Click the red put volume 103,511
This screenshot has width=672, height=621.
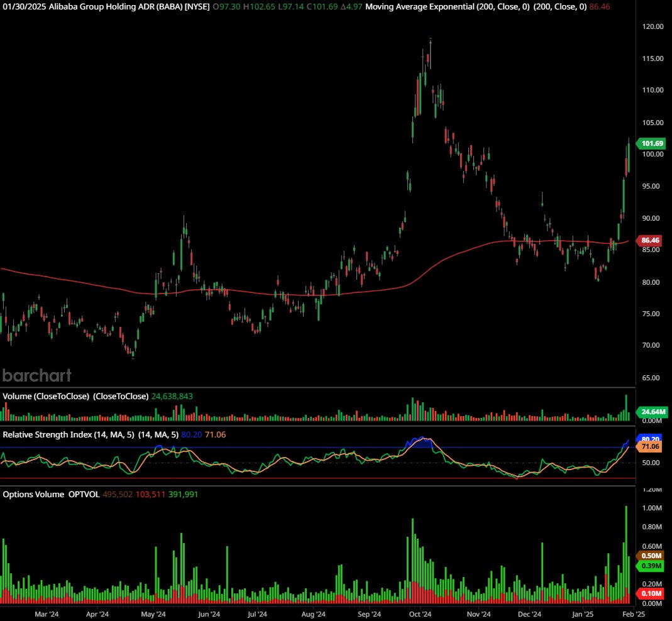[x=150, y=495]
